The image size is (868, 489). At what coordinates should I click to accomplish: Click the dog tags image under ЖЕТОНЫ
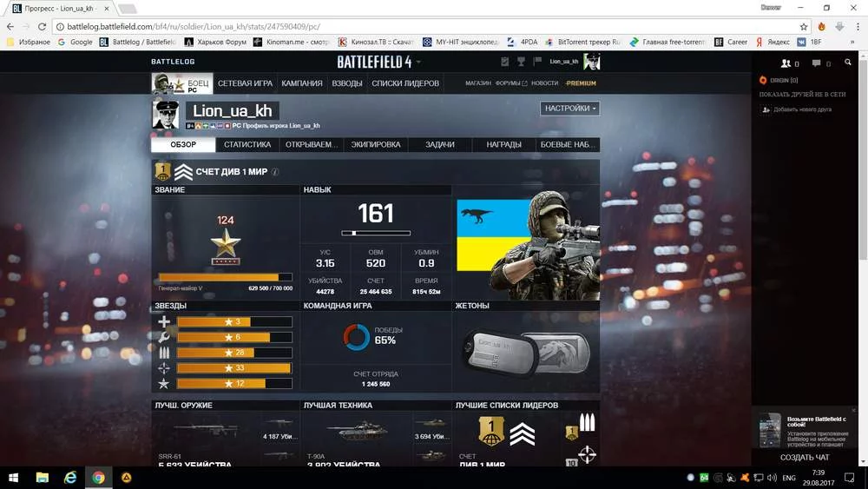pos(526,354)
